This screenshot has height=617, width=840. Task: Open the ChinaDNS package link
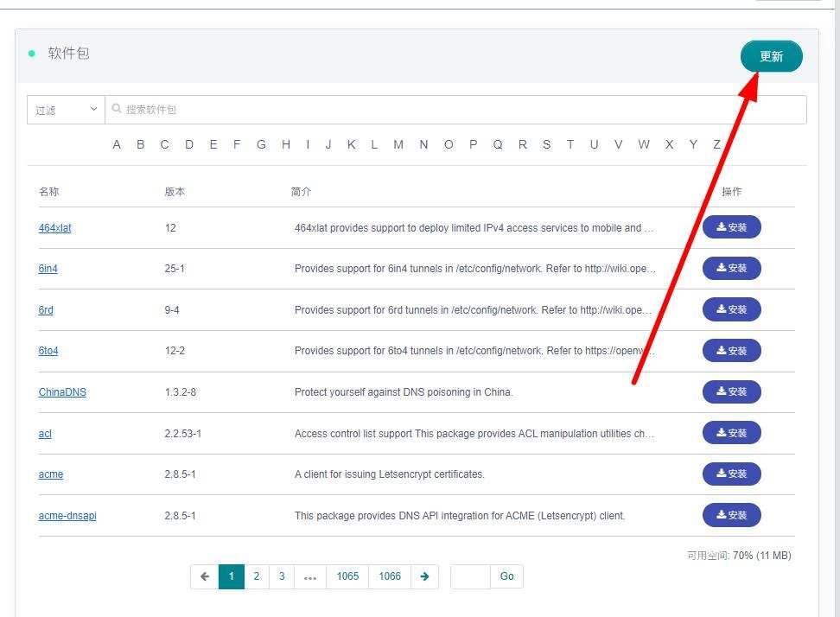point(62,392)
